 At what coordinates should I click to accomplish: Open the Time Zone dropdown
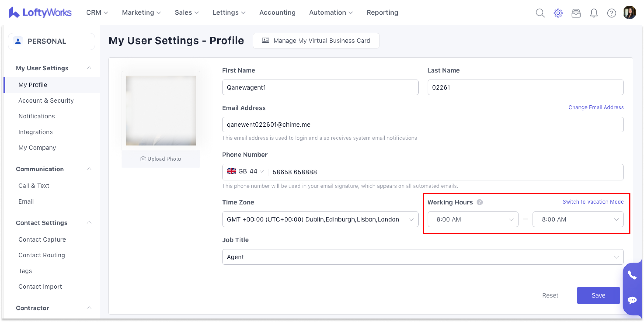tap(320, 219)
